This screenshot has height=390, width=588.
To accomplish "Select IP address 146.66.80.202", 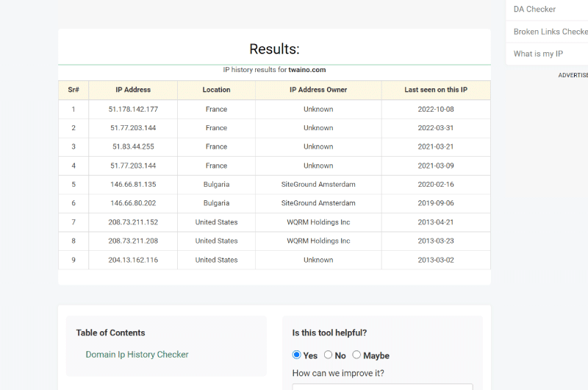I will 133,203.
